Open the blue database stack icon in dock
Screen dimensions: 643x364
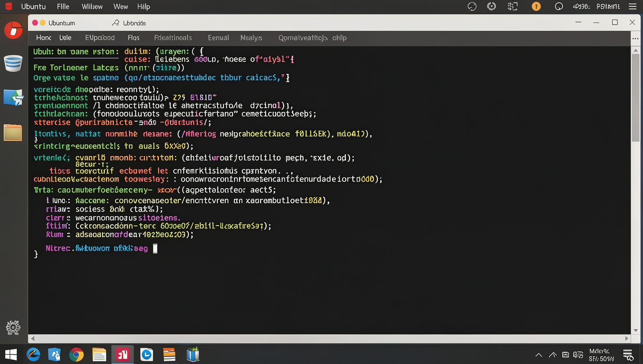[x=13, y=63]
